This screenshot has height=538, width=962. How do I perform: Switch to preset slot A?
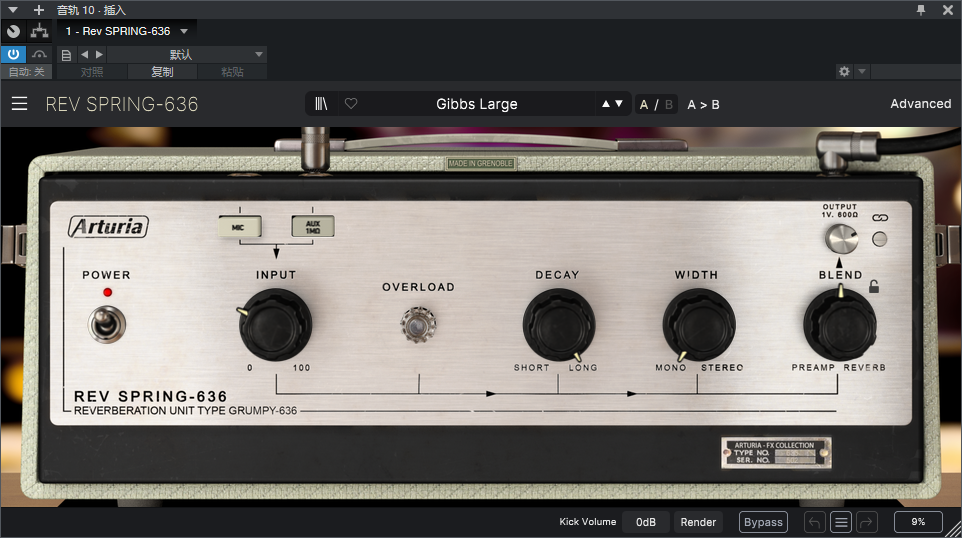click(x=644, y=104)
